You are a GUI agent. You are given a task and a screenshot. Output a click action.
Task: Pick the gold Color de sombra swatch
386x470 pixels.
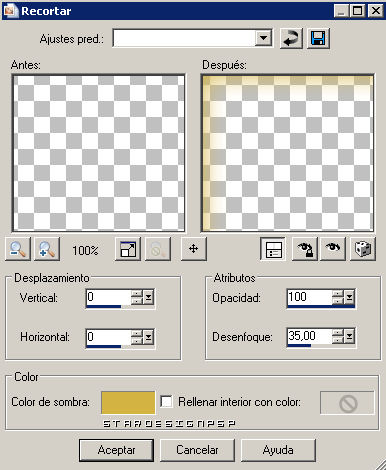(128, 402)
